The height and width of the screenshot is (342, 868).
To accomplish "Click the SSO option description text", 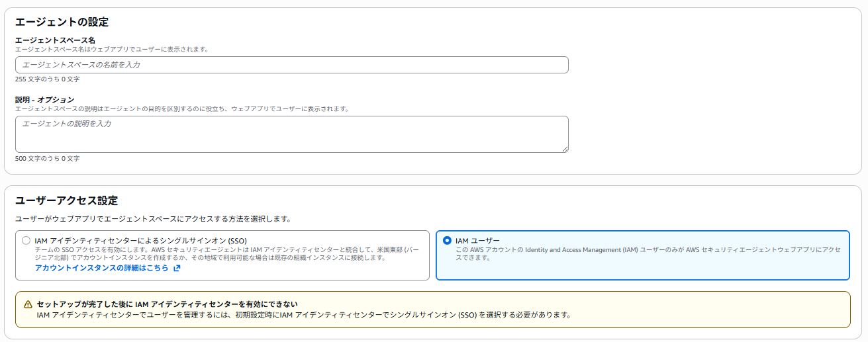I will [225, 254].
